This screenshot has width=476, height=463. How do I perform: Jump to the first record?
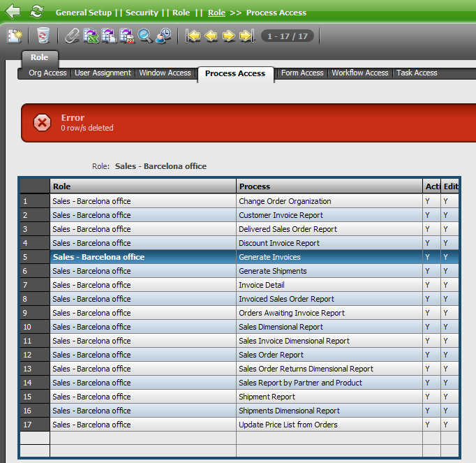pyautogui.click(x=193, y=36)
